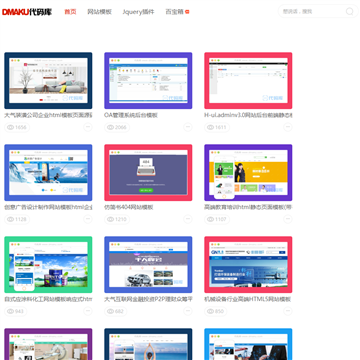Select the 大气装潢公司 template thumbnail
Image resolution: width=360 pixels, height=360 pixels.
click(48, 81)
